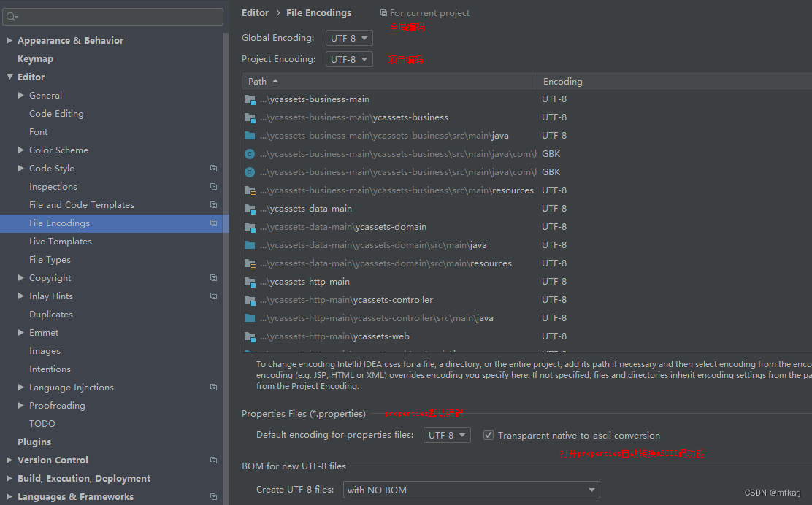Click module icon of ycassets-web row
This screenshot has width=812, height=505.
pos(250,336)
